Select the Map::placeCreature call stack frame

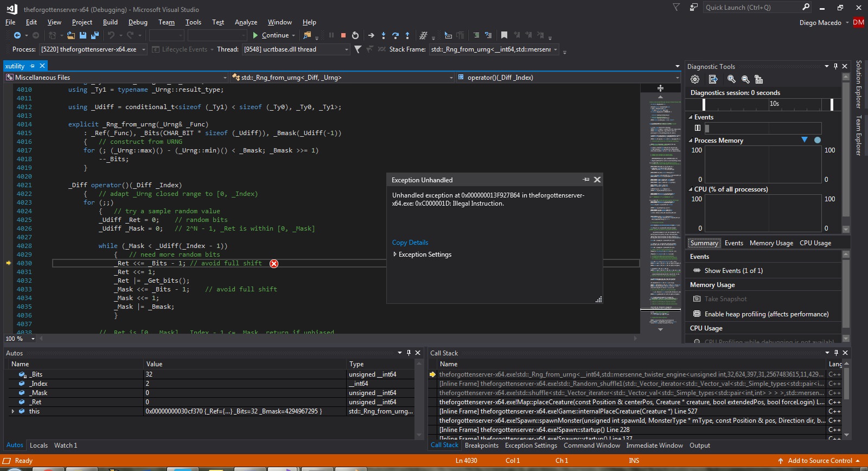tap(631, 402)
